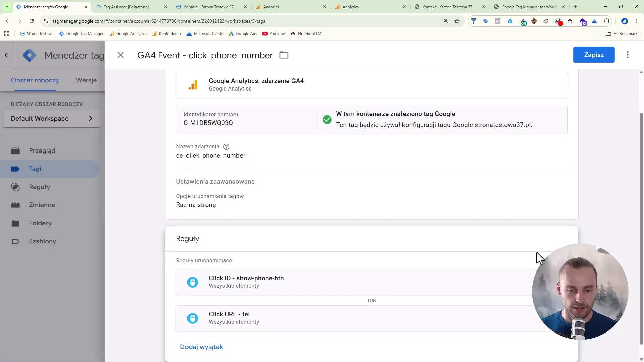Screen dimensions: 644x362
Task: Edit the tag name GA4 Event - click_phone_number
Action: 205,55
